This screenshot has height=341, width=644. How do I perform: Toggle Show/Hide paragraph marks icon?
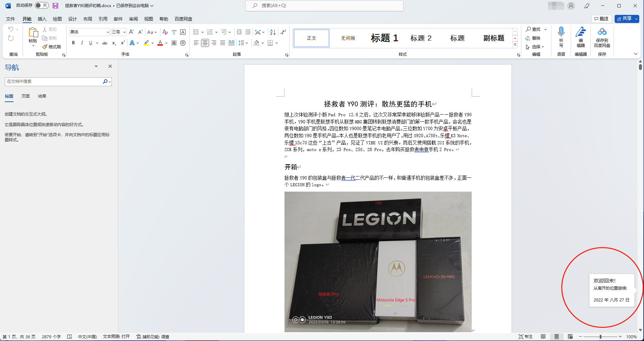(283, 32)
